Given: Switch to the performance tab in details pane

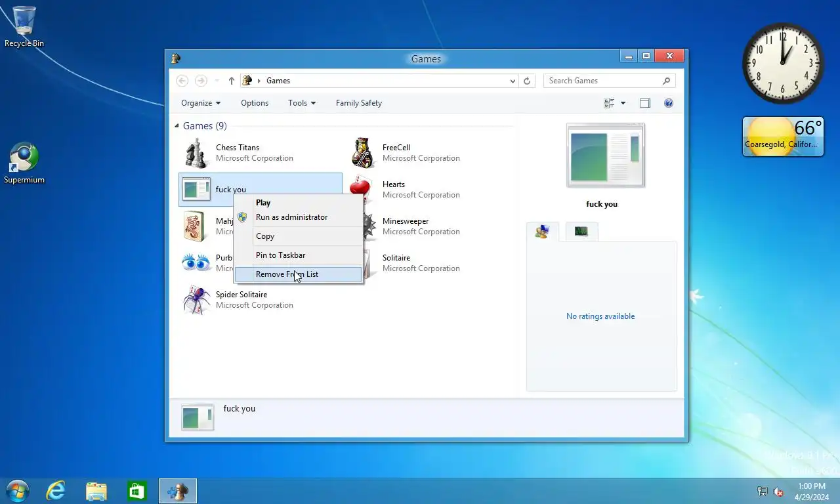Looking at the screenshot, I should (581, 232).
